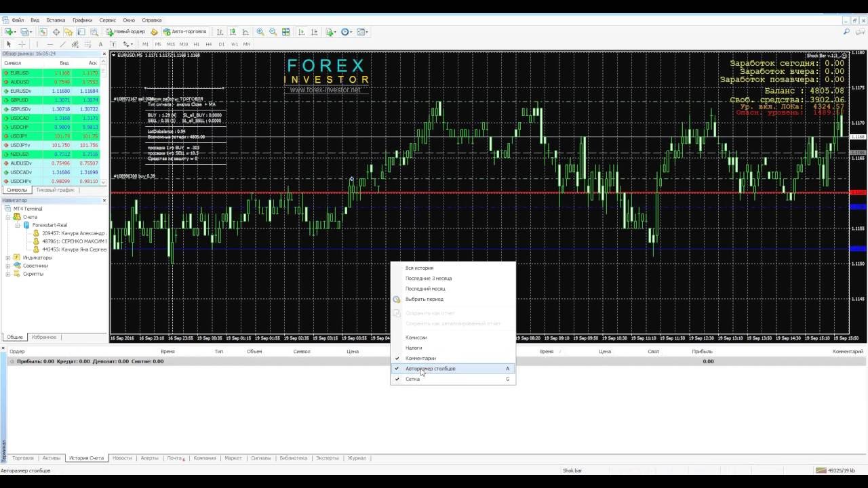Switch to the Торговля terminal tab

click(x=23, y=458)
